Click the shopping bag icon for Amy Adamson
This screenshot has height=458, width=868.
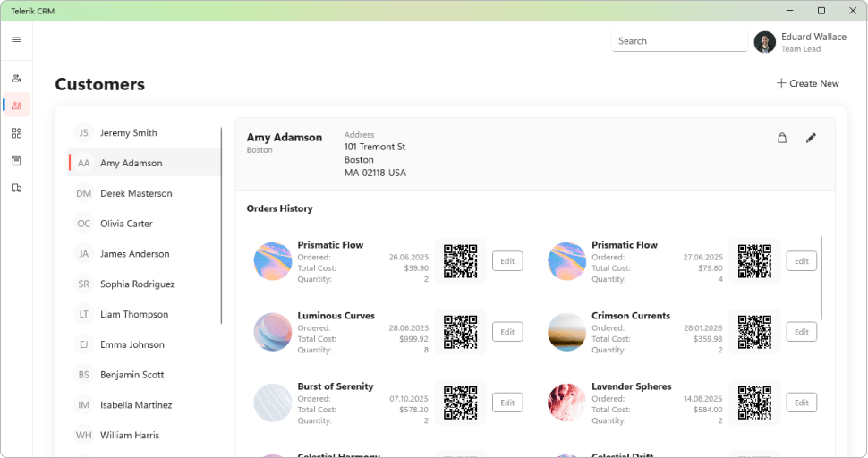click(x=782, y=138)
